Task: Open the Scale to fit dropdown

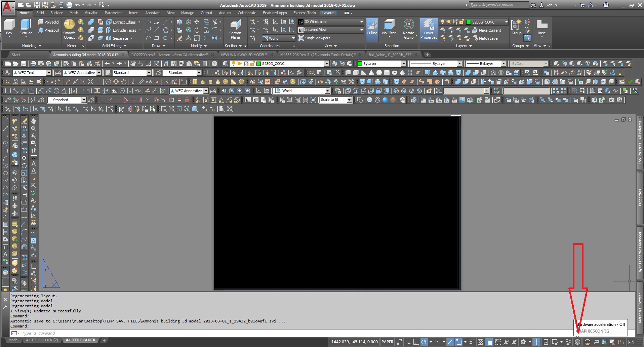Action: point(336,100)
